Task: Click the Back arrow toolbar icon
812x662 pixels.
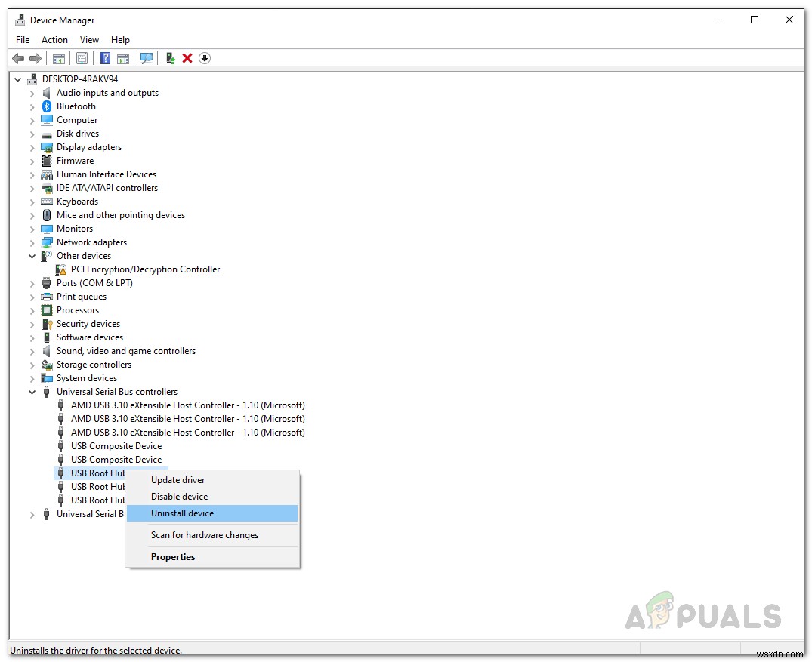Action: click(18, 58)
